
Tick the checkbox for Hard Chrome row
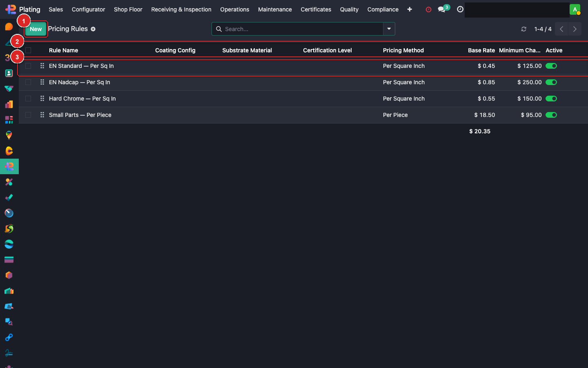[x=28, y=99]
